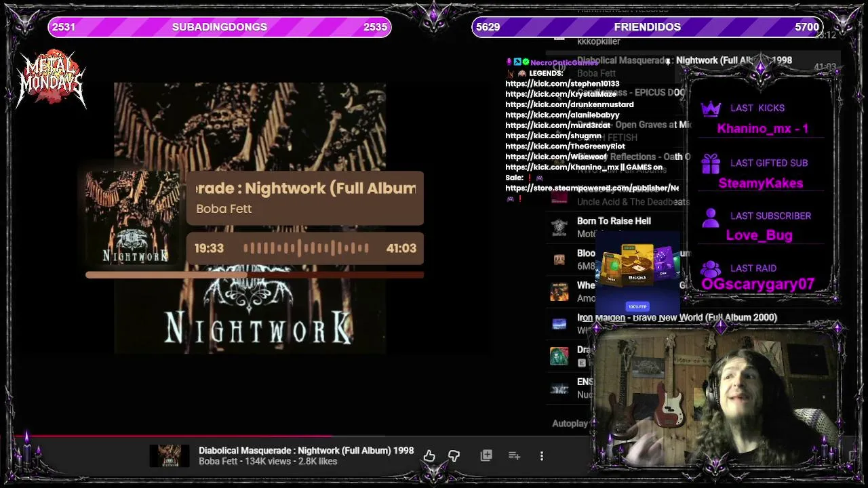Image resolution: width=868 pixels, height=488 pixels.
Task: Click the NecroCaticGames chat username
Action: click(x=564, y=62)
